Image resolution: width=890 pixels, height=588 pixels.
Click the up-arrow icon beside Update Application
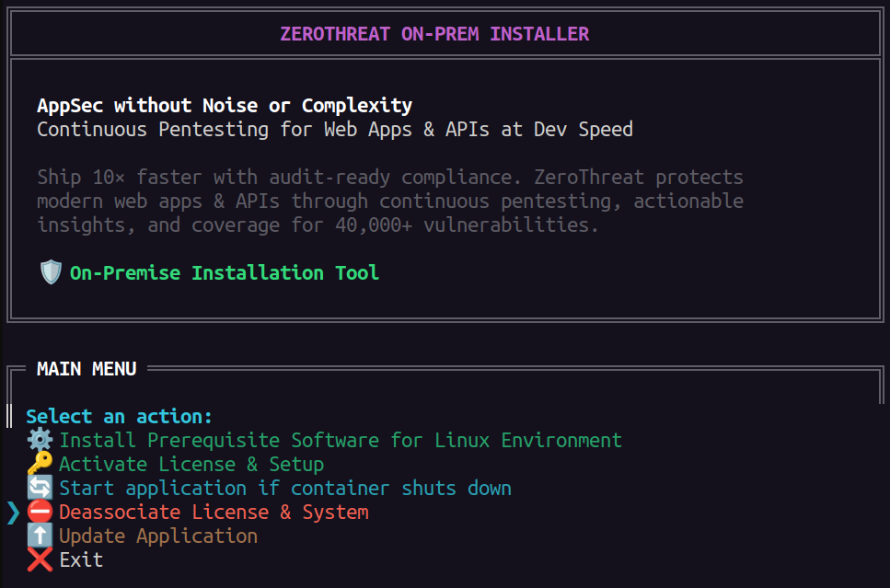(40, 536)
